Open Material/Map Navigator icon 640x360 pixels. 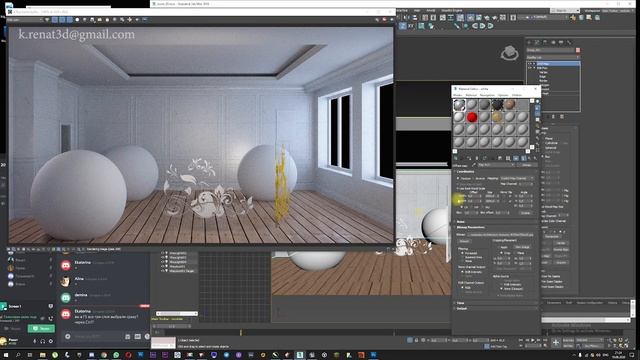(538, 151)
